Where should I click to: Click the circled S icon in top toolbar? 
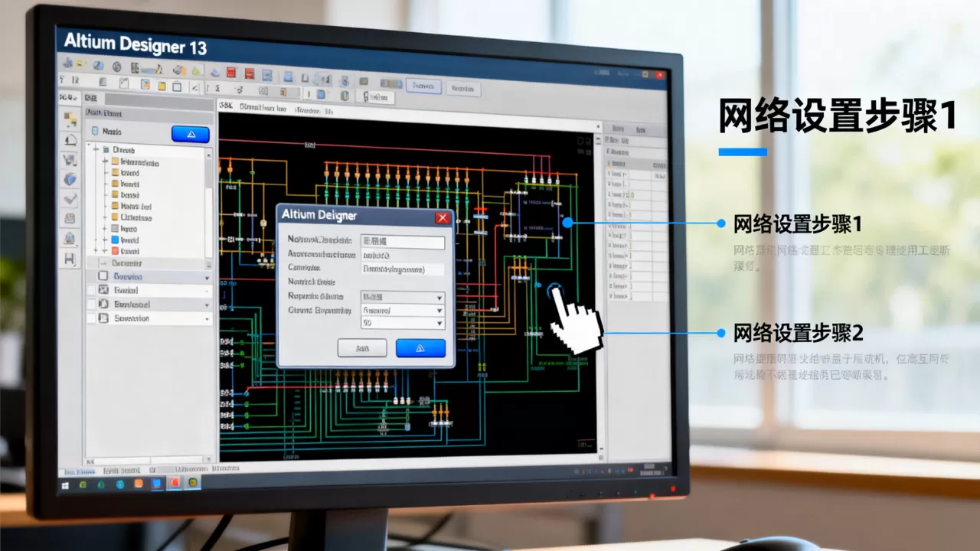coord(116,67)
